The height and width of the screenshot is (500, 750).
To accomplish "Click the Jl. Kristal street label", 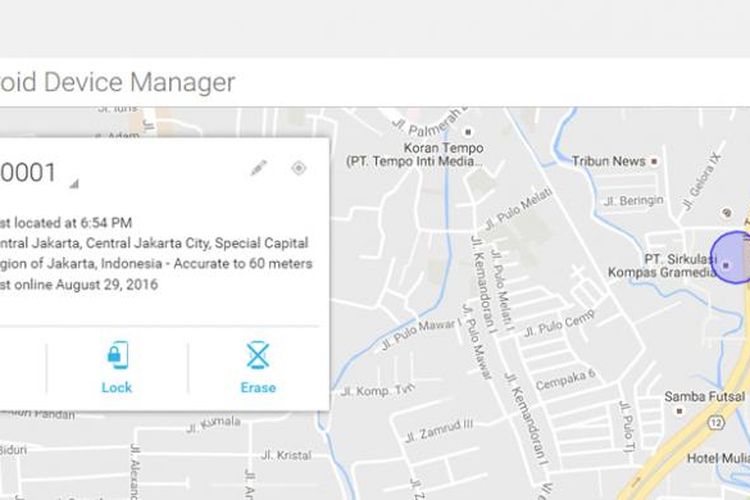I will point(288,455).
